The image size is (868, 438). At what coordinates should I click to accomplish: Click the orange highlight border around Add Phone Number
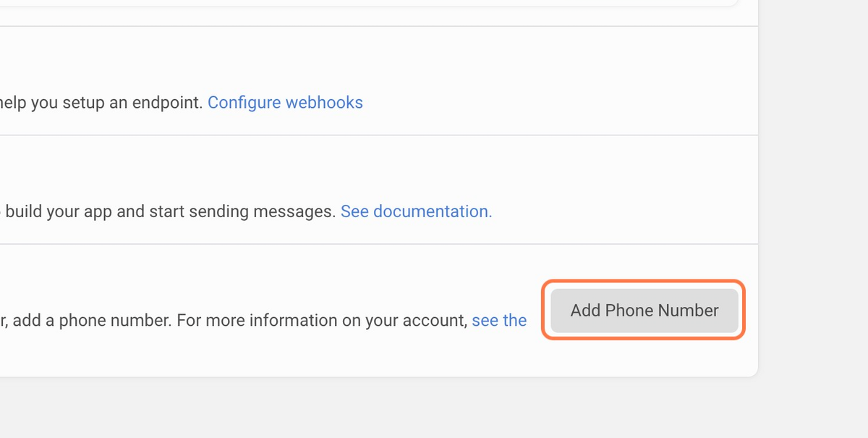(643, 282)
